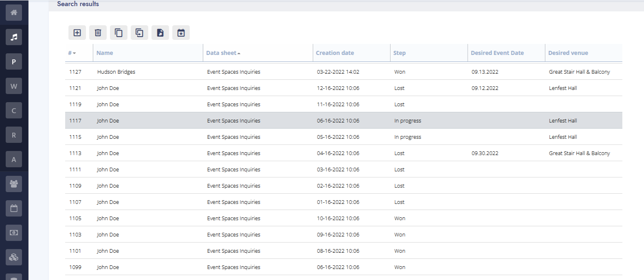Image resolution: width=644 pixels, height=280 pixels.
Task: Expand the # column sort dropdown
Action: click(x=72, y=53)
